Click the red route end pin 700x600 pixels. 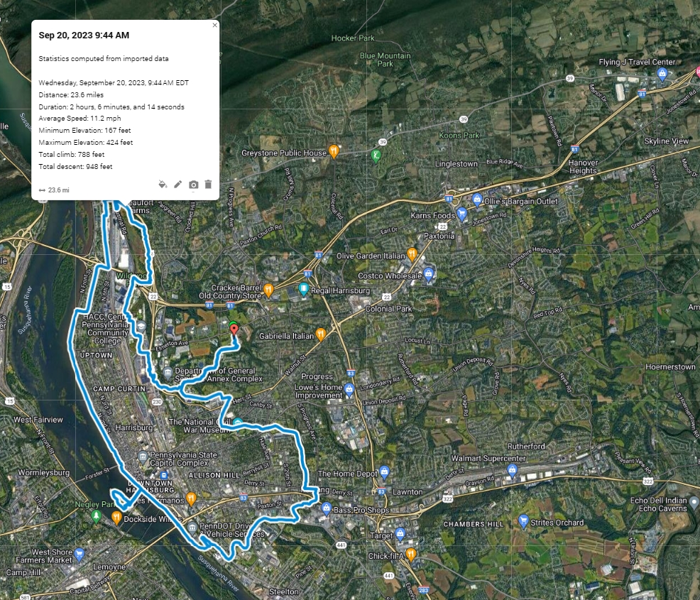pos(234,329)
